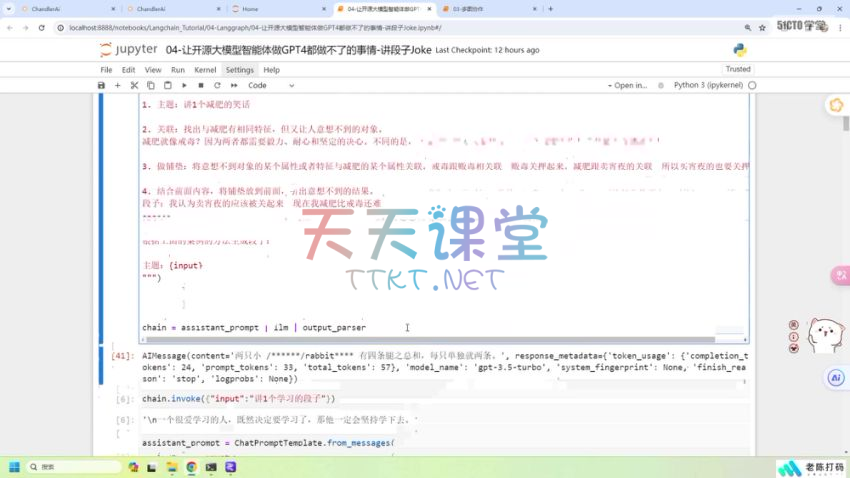Open the Kernel menu
Screen dimensions: 850x478
tap(205, 70)
